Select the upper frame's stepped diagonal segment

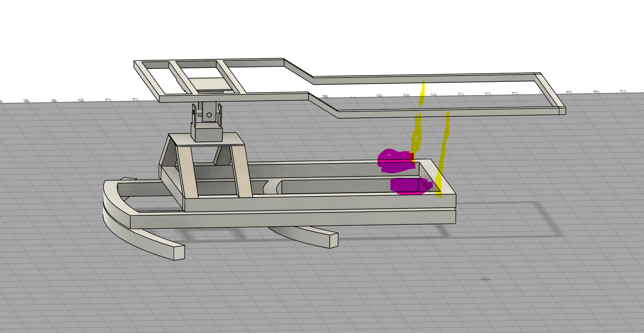[x=323, y=105]
